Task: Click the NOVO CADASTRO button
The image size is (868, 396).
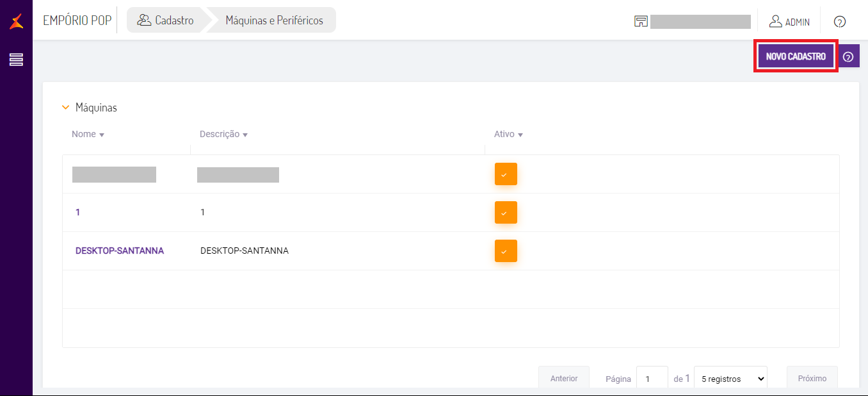Action: coord(796,56)
